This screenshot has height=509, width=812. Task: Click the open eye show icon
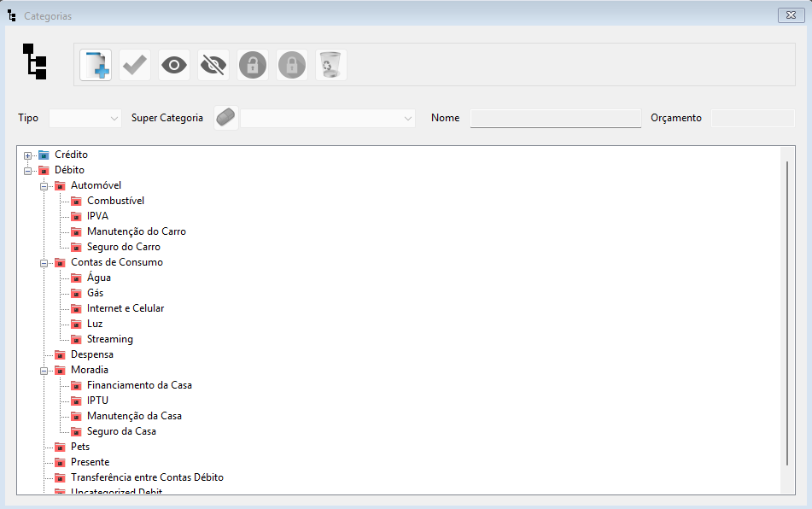(174, 65)
